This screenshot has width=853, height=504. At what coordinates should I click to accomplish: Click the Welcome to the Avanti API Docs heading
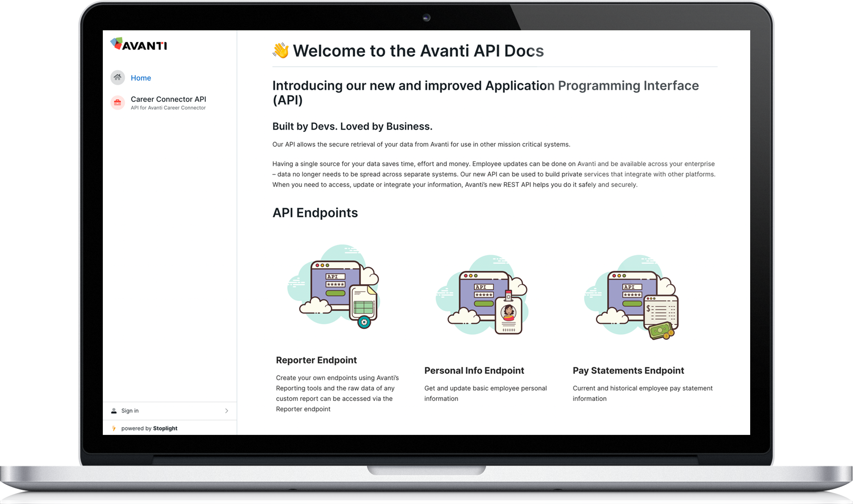418,51
